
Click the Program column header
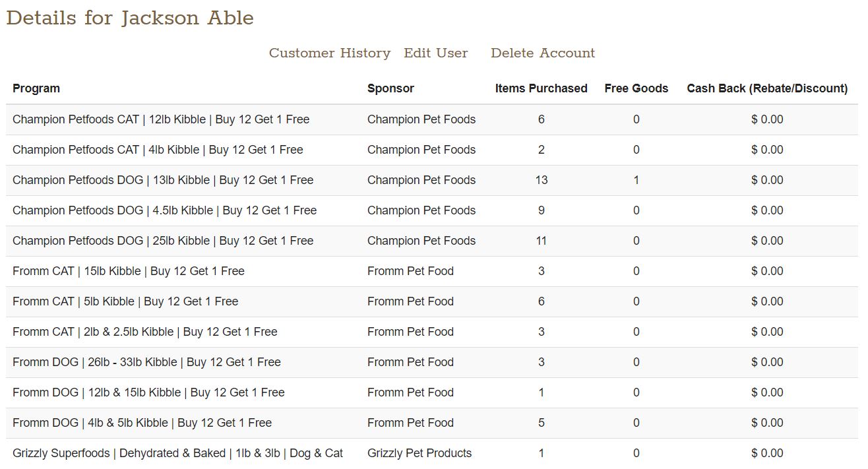(36, 88)
